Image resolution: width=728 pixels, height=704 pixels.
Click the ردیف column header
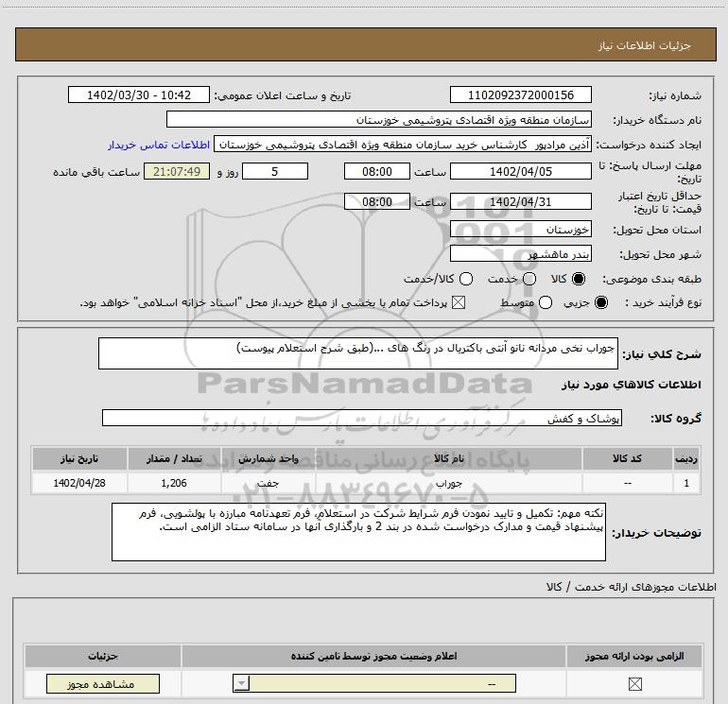pyautogui.click(x=686, y=459)
